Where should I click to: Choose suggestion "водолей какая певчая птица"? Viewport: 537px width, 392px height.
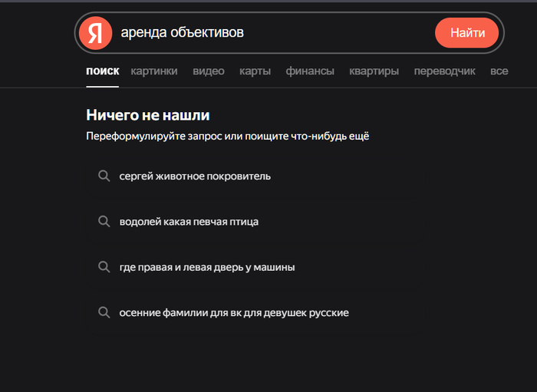click(189, 222)
